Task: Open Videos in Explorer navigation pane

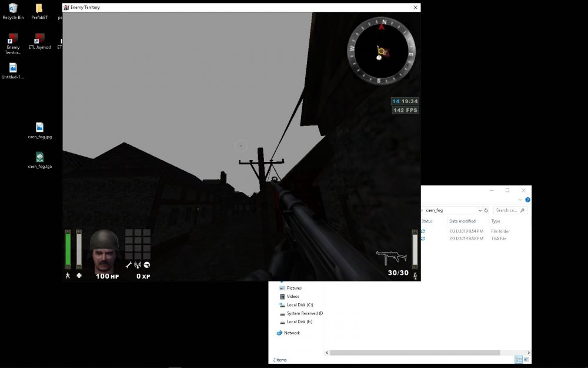Action: pyautogui.click(x=290, y=296)
